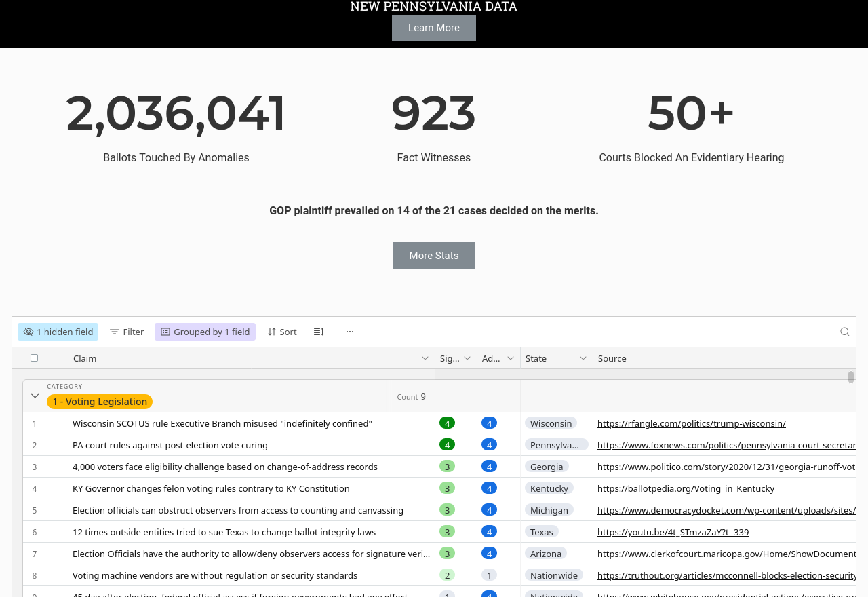Image resolution: width=868 pixels, height=597 pixels.
Task: Select the 12 times outside entities Texas claim
Action: (x=224, y=532)
